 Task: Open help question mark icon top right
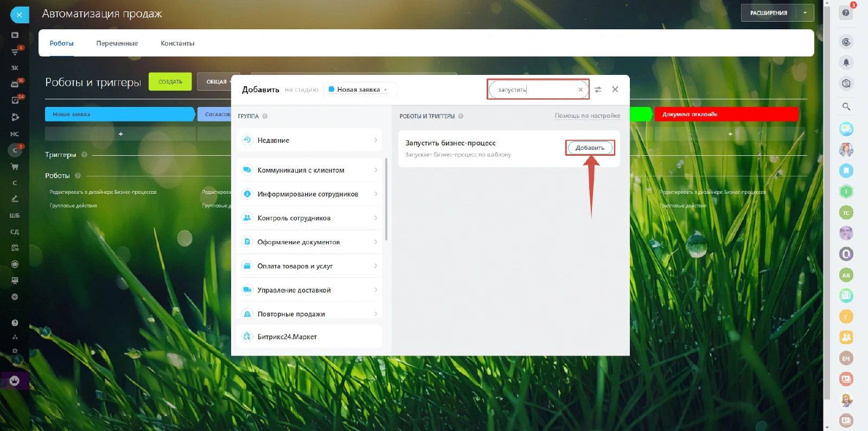click(x=846, y=12)
